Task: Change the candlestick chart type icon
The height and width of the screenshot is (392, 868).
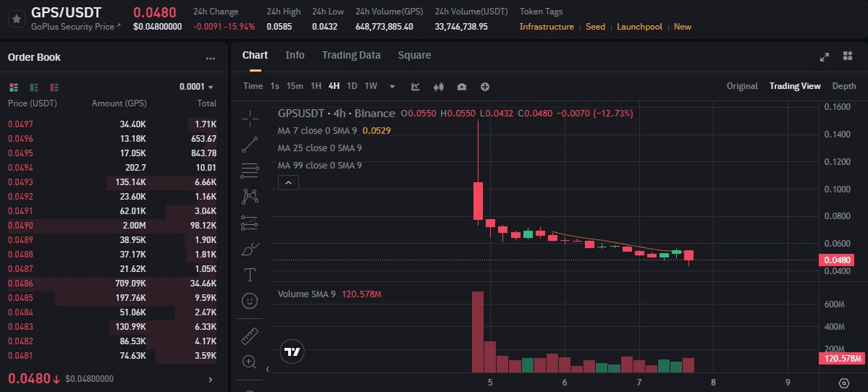Action: click(439, 86)
